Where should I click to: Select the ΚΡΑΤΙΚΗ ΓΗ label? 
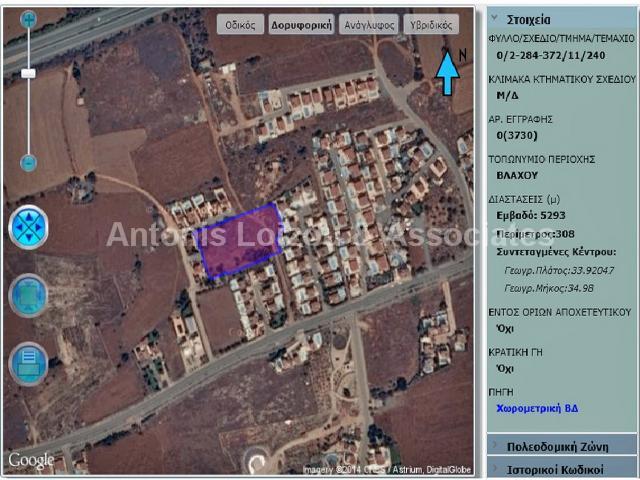click(516, 352)
